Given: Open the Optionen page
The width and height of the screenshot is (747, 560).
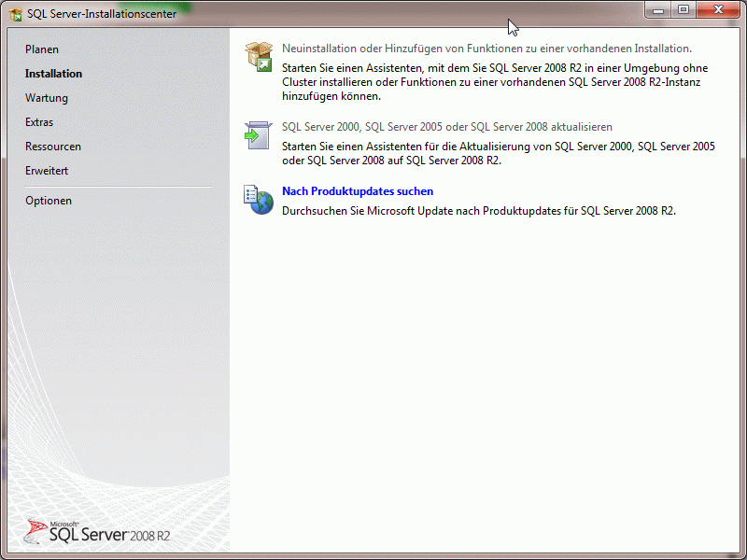Looking at the screenshot, I should tap(49, 201).
